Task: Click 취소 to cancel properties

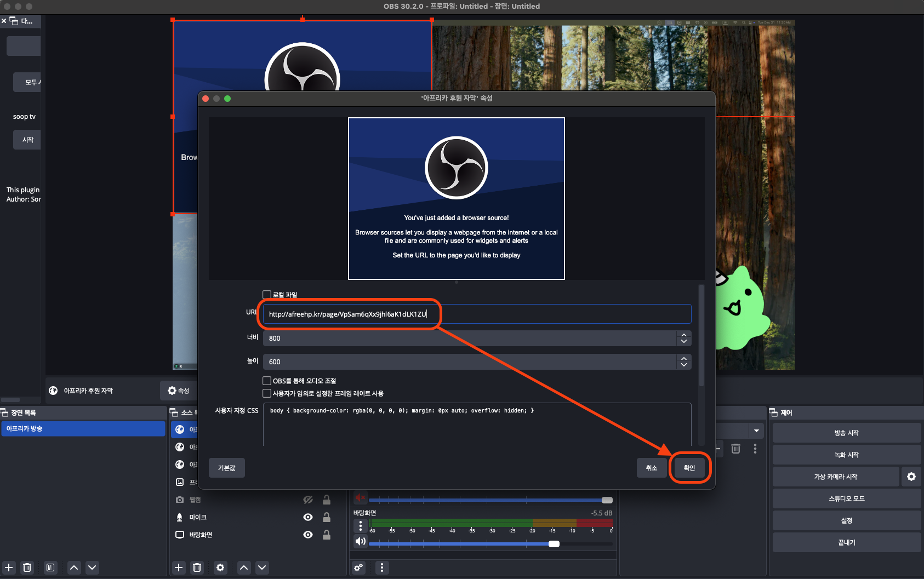Action: pyautogui.click(x=652, y=468)
